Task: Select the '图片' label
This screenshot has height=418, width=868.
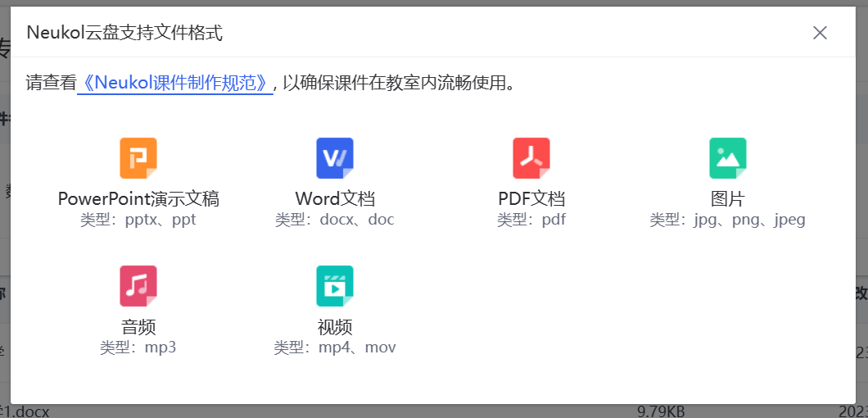Action: click(x=728, y=198)
